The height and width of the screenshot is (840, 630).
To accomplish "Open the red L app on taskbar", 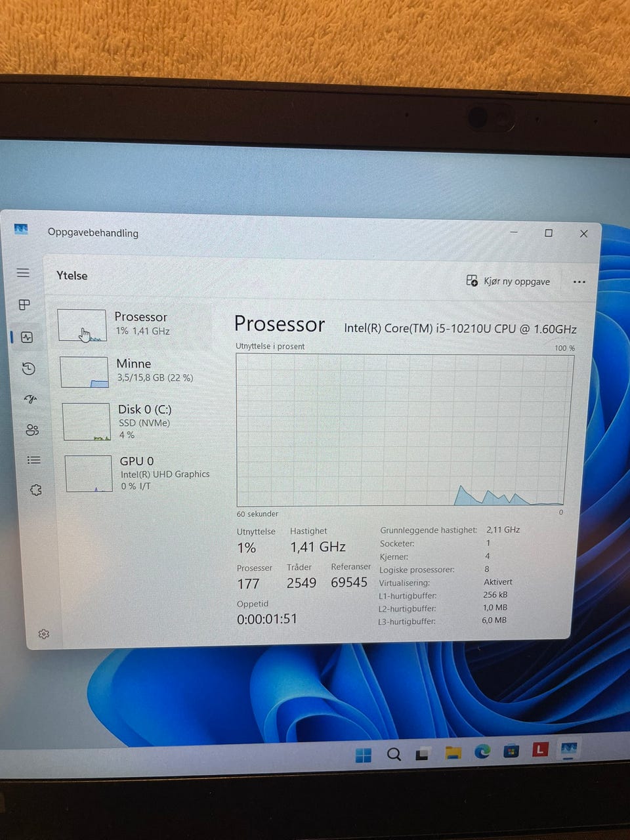I will point(540,749).
